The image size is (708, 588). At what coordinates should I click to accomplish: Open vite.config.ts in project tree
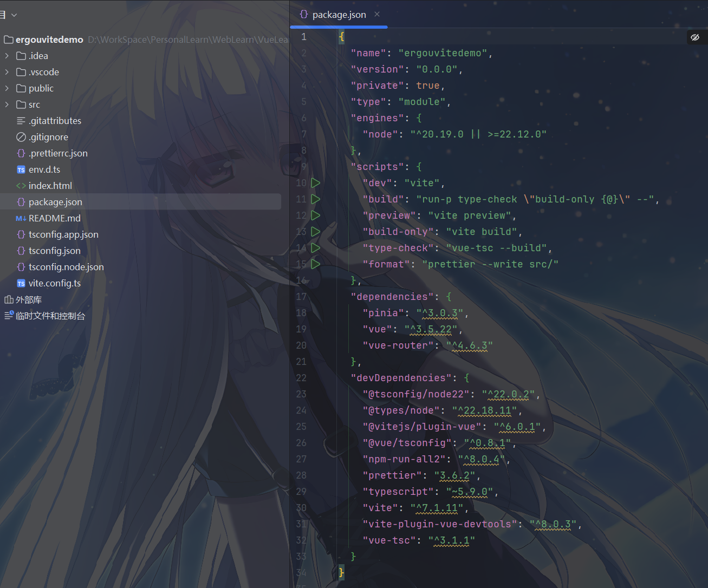pyautogui.click(x=54, y=283)
